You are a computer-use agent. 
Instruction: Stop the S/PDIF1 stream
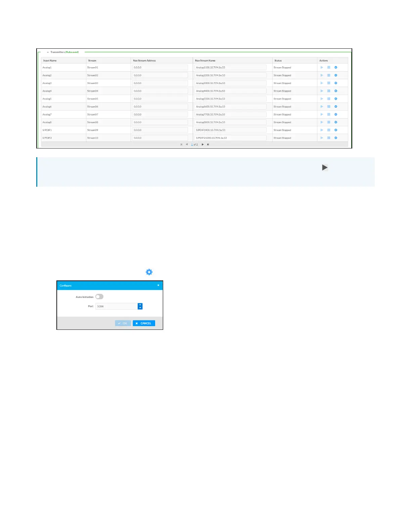[329, 130]
